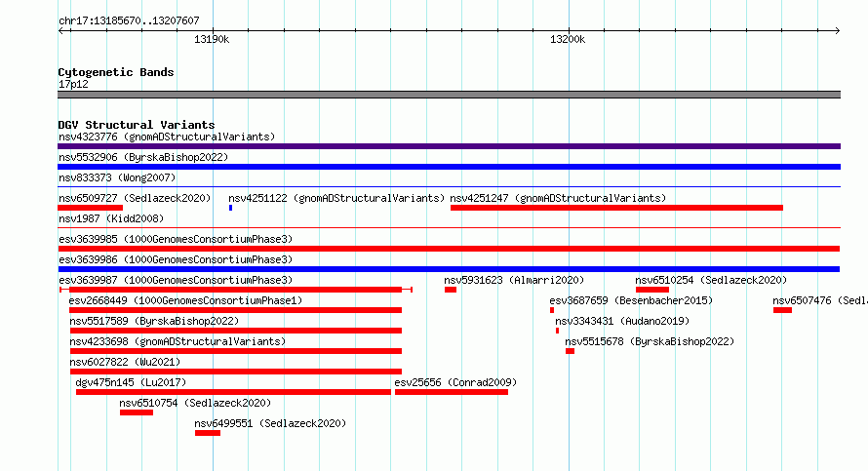Click the ruler's right arrow end

pyautogui.click(x=837, y=30)
